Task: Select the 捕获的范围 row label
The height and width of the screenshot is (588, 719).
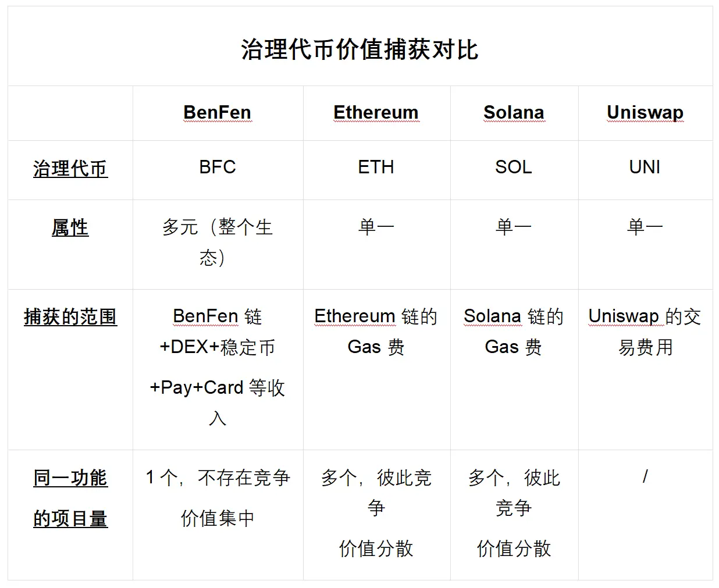Action: click(70, 317)
